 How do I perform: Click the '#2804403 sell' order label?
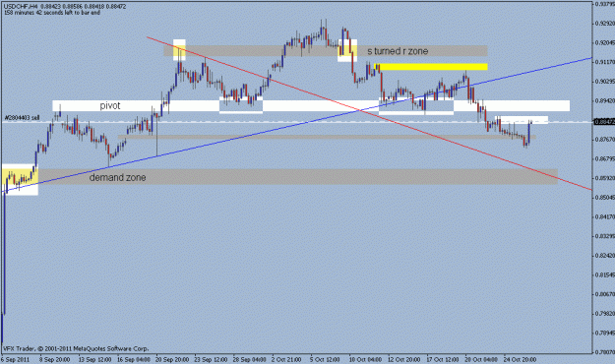[22, 117]
